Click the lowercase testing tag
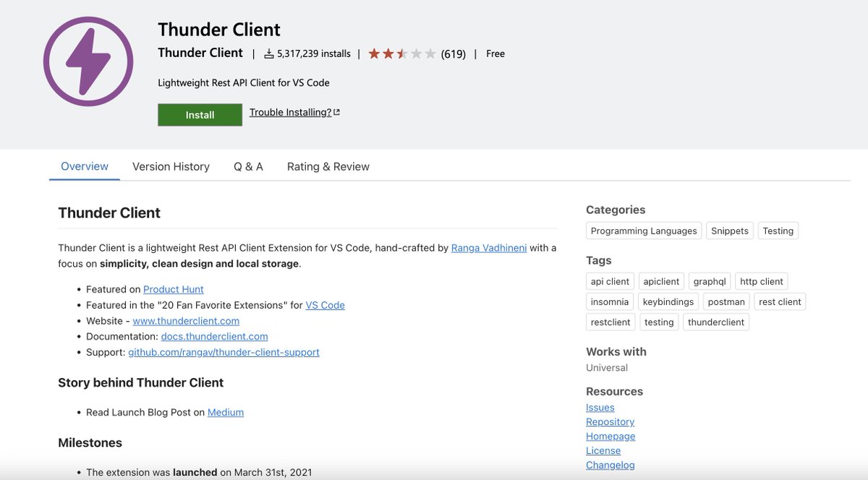This screenshot has width=868, height=480. coord(659,322)
